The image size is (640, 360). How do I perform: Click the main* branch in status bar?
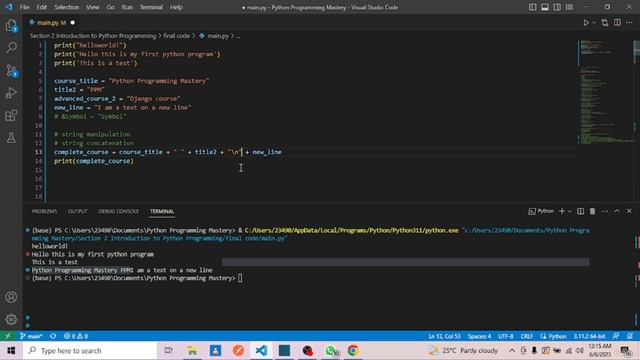pyautogui.click(x=31, y=336)
